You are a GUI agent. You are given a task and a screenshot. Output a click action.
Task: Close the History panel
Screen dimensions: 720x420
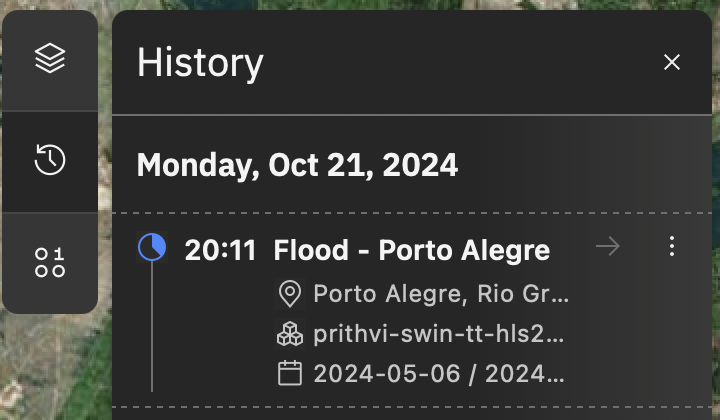point(672,62)
